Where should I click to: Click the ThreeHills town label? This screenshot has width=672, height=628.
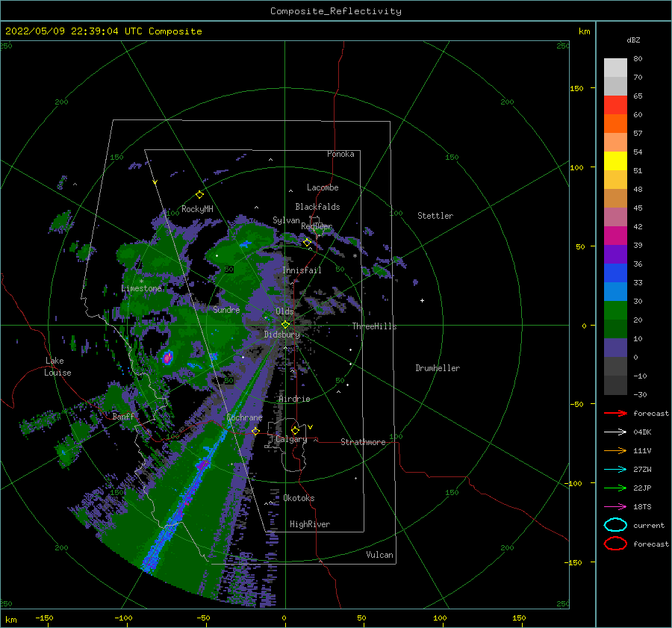point(374,326)
